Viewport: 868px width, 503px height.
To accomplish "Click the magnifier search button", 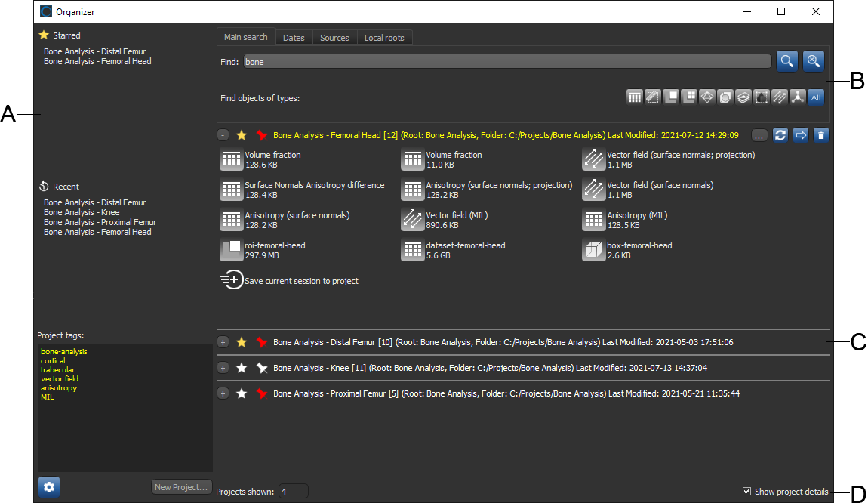I will tap(786, 62).
